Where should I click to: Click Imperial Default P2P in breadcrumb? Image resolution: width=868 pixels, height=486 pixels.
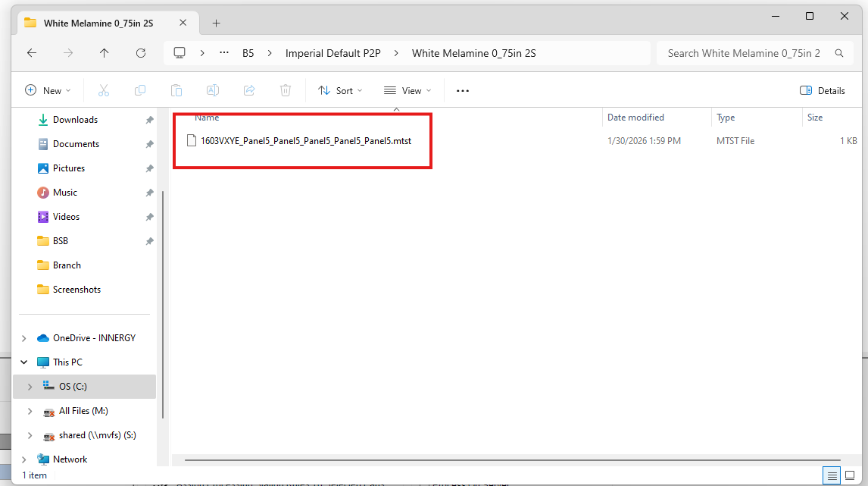tap(333, 53)
